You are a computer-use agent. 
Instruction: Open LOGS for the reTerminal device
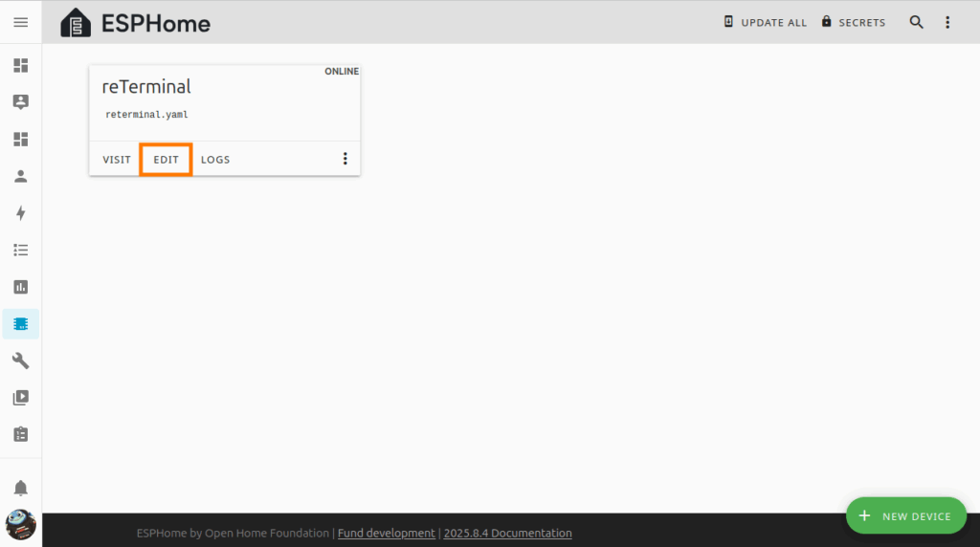click(215, 160)
